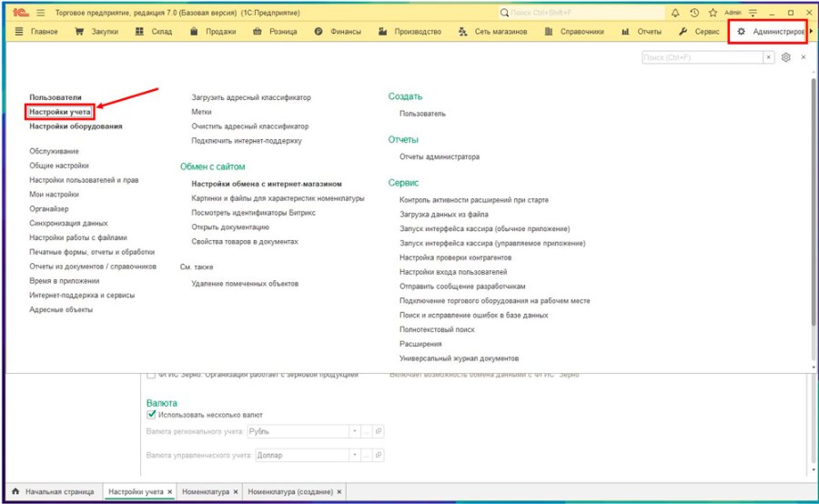Clear the menu search field with x
The image size is (819, 504).
(x=768, y=57)
